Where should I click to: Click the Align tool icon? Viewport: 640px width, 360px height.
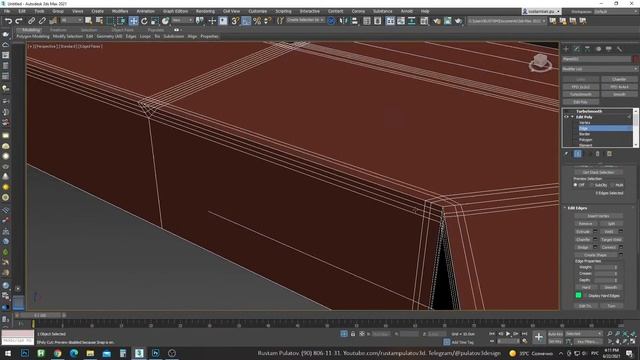point(354,20)
